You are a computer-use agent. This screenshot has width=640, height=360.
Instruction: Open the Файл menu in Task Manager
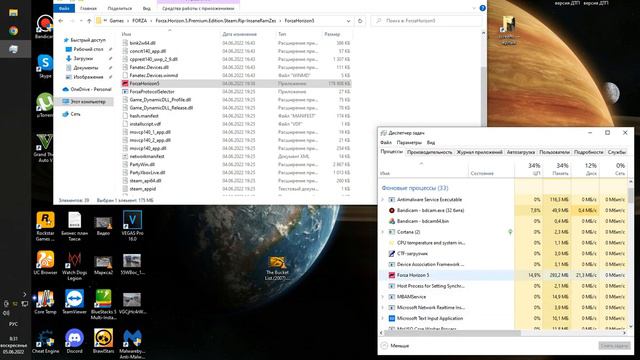(386, 142)
